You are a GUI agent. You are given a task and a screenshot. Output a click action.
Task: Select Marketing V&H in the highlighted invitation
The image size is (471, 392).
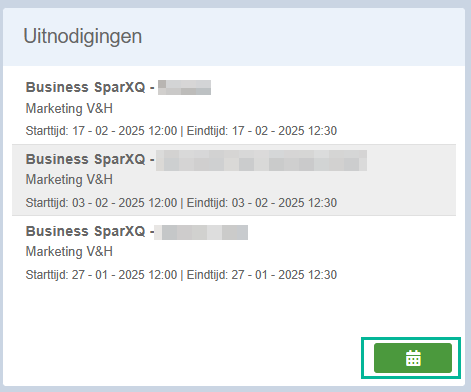[69, 180]
